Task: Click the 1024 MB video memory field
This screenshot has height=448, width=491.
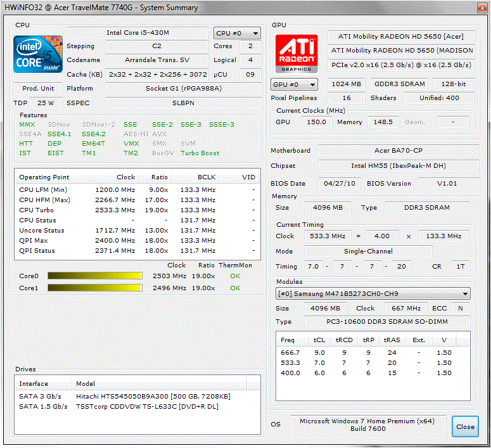Action: [347, 84]
